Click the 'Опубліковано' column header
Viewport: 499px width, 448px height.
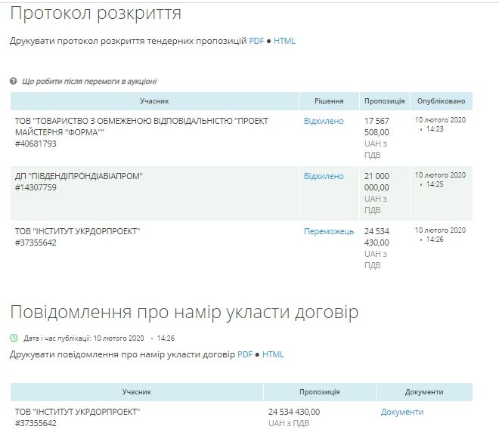tap(441, 101)
